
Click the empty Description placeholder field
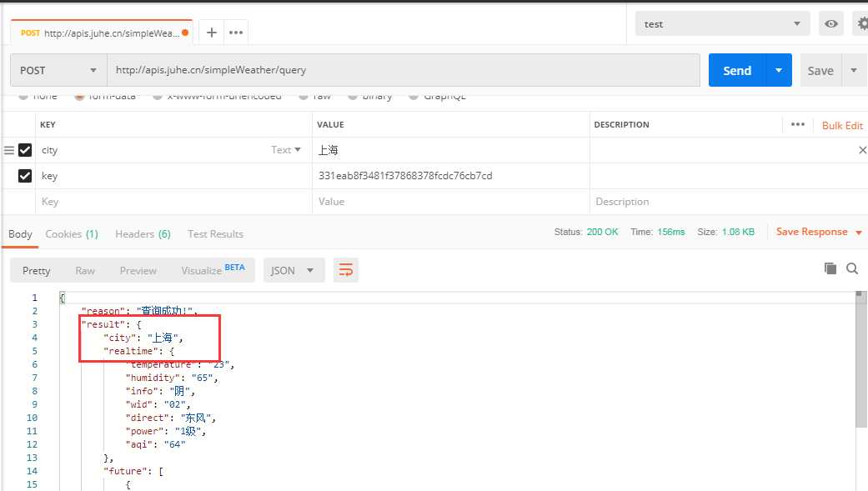pos(729,202)
